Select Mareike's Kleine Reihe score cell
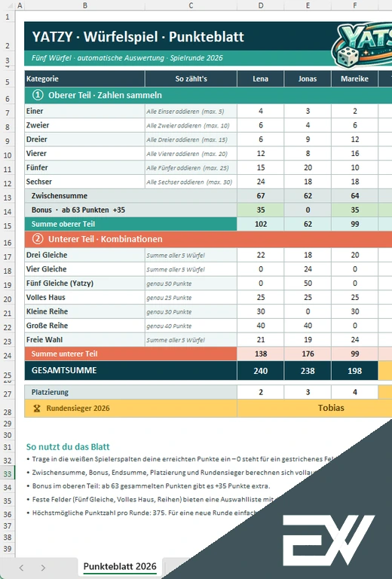 [x=355, y=311]
